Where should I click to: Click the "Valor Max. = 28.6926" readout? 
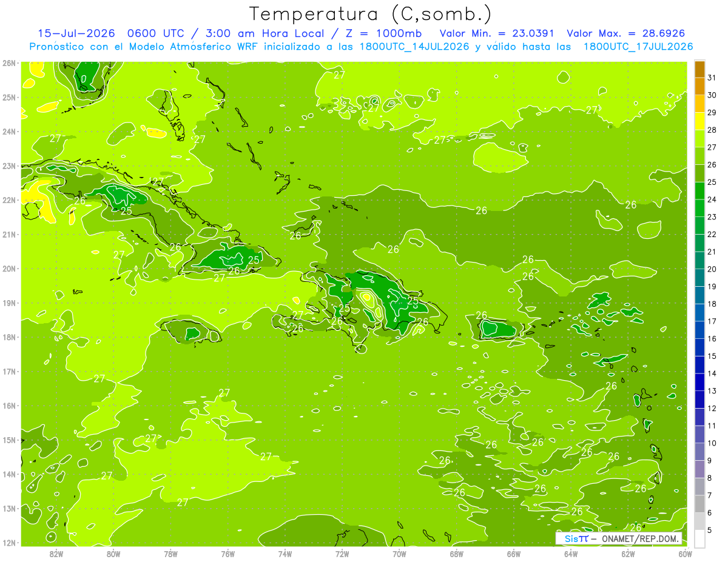[626, 33]
